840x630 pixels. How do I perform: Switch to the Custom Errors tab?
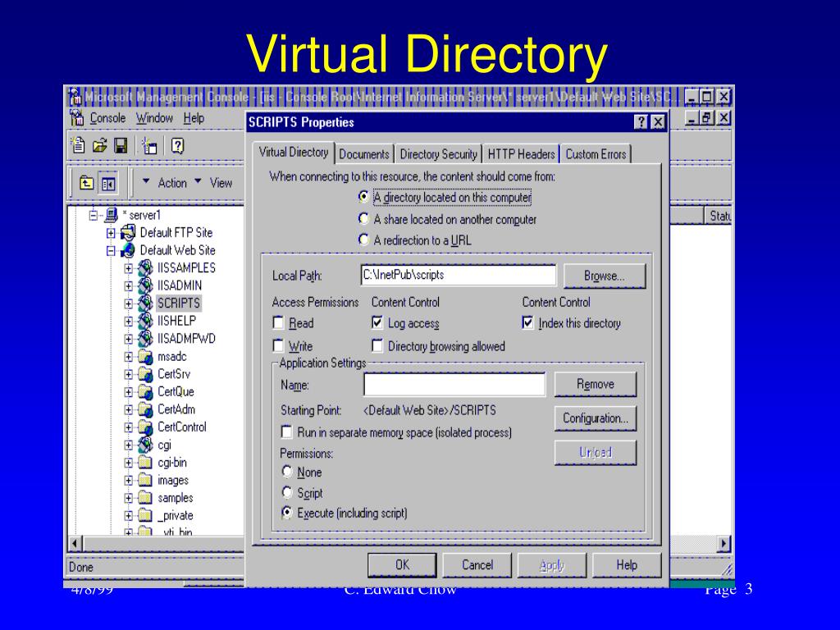coord(596,154)
